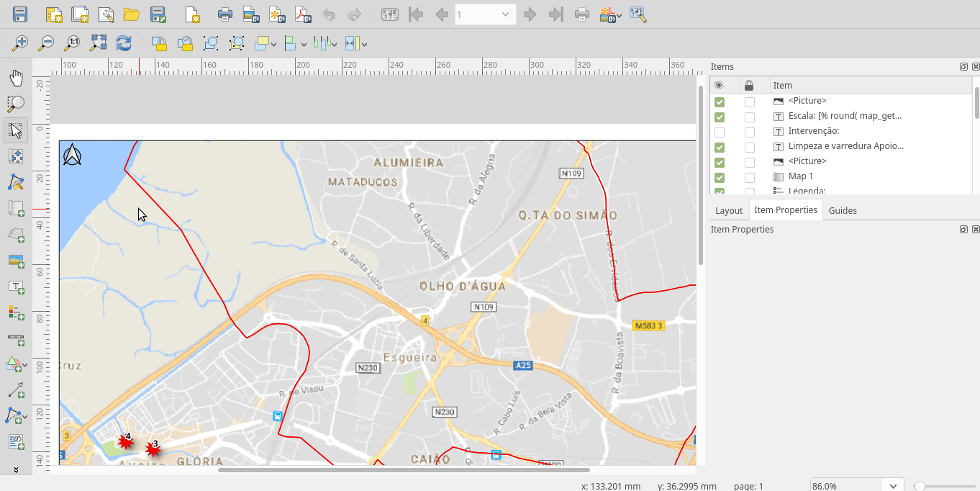Choose the Add Legend tool

[15, 312]
